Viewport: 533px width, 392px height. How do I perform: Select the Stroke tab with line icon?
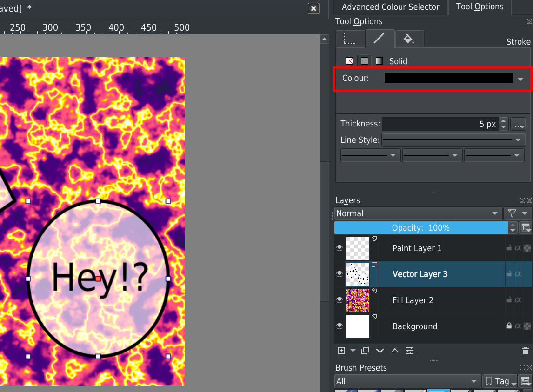(380, 39)
